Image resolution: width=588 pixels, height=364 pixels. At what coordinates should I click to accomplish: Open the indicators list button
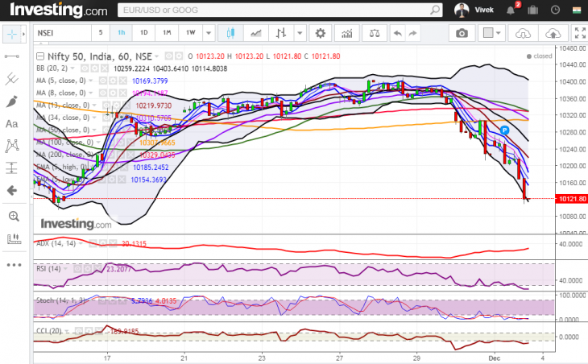[x=347, y=33]
